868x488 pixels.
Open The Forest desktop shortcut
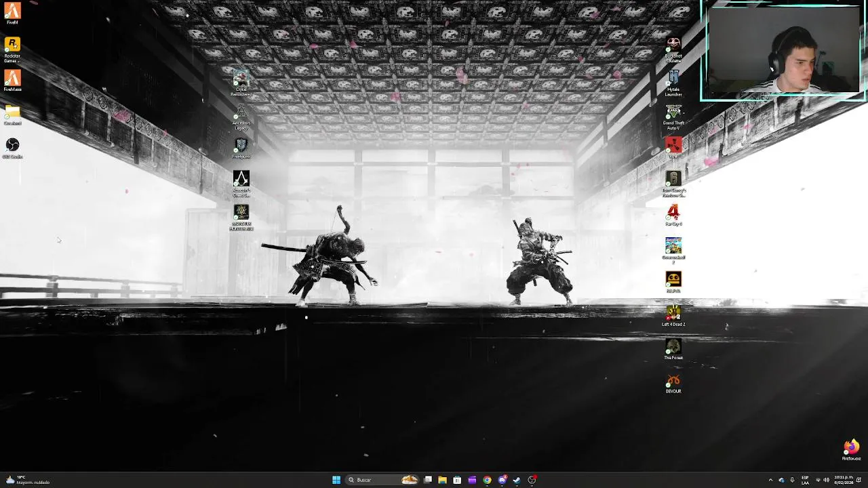pyautogui.click(x=673, y=349)
